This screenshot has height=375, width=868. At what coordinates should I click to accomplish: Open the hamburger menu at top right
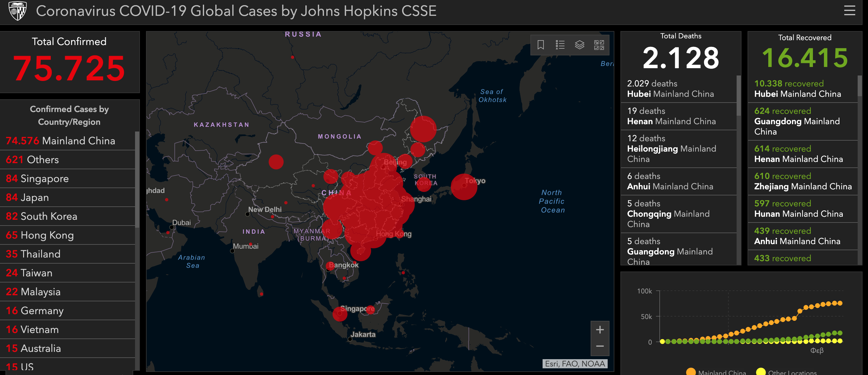(849, 10)
